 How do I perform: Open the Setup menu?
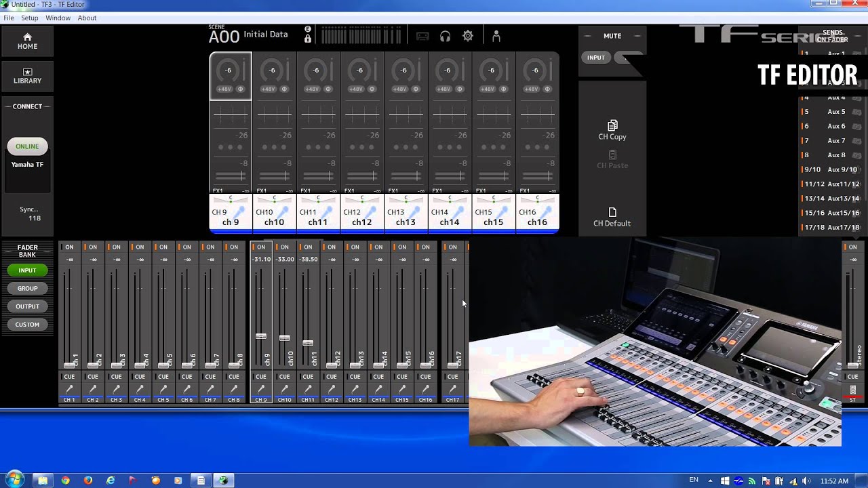click(30, 18)
